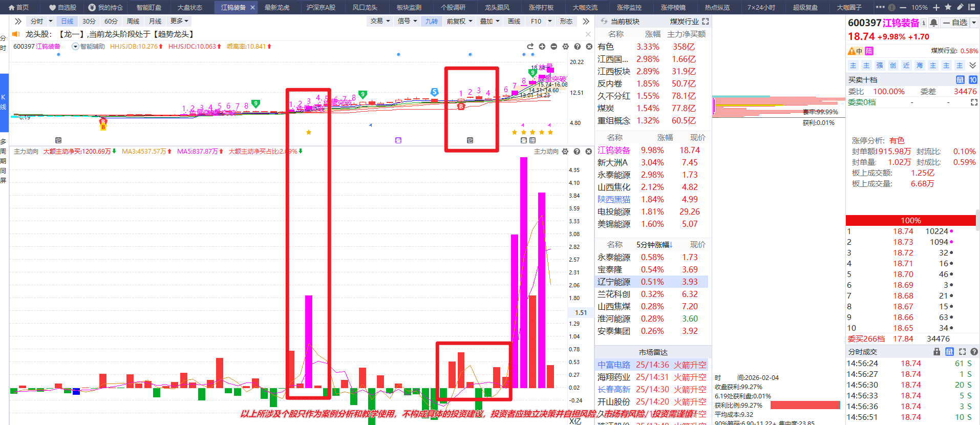Select the 周线 weekly chart period
The width and height of the screenshot is (980, 425).
pyautogui.click(x=133, y=21)
